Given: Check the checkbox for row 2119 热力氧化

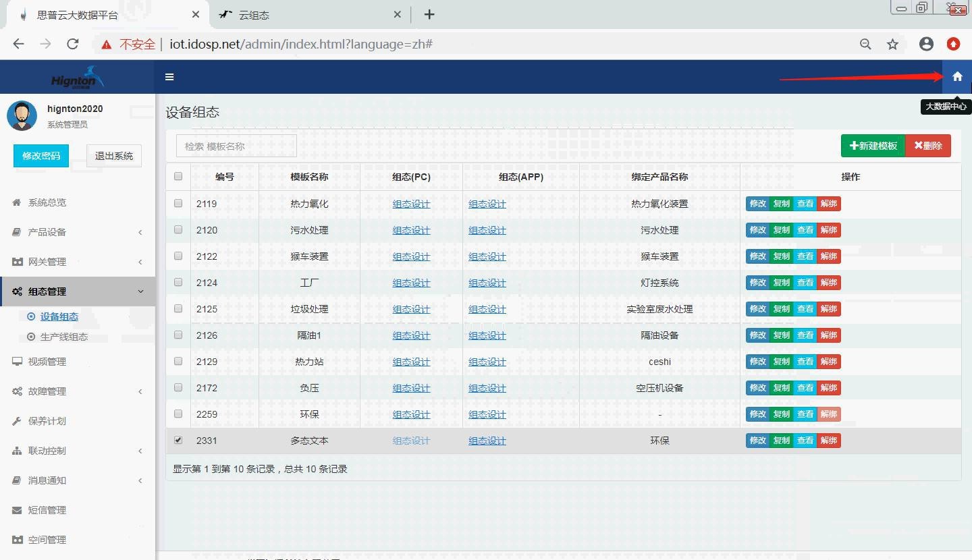Looking at the screenshot, I should (178, 203).
